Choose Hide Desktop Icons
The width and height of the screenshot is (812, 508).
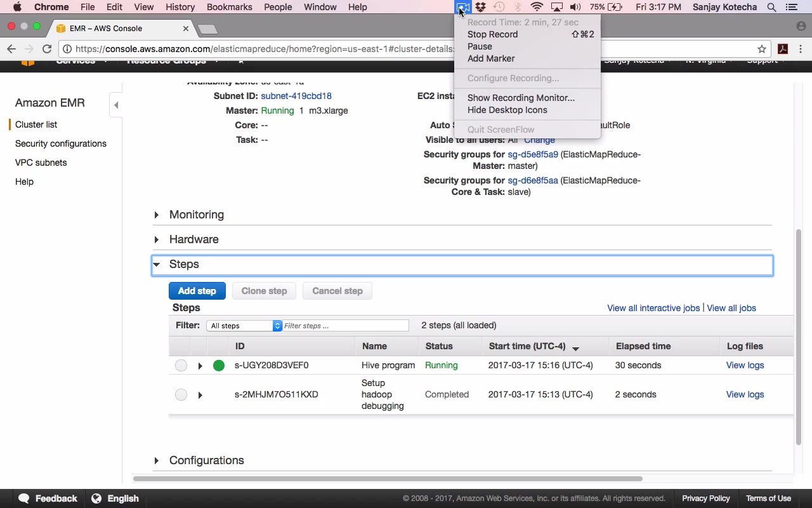507,110
